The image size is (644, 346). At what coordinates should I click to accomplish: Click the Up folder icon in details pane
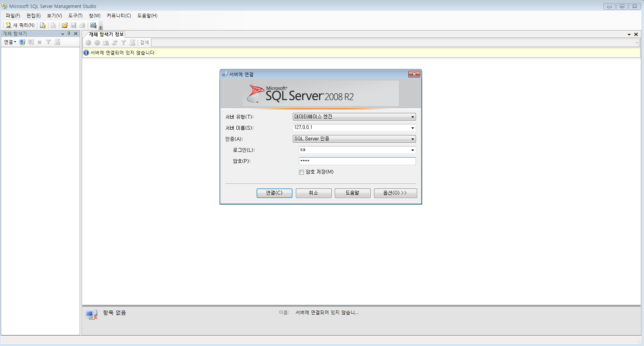coord(106,43)
